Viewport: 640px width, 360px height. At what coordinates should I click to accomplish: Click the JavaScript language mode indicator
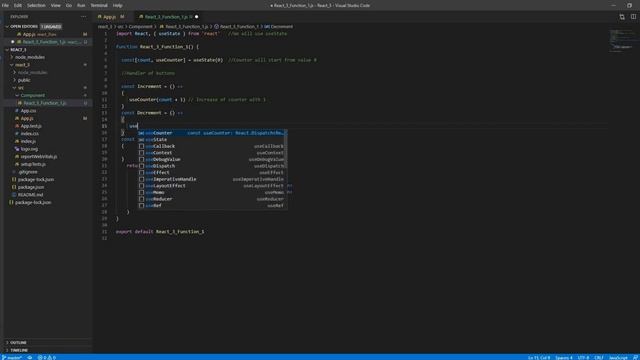pos(618,358)
